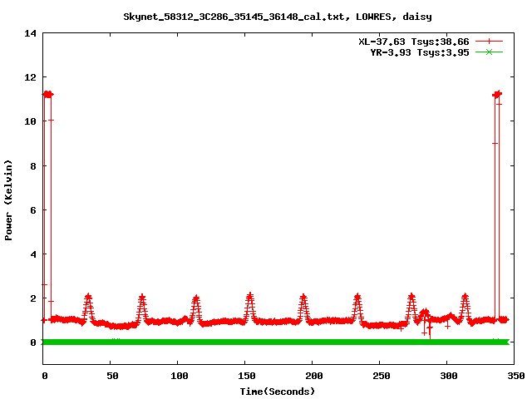
Task: Click the x-axis tick label 250
Action: pyautogui.click(x=381, y=376)
